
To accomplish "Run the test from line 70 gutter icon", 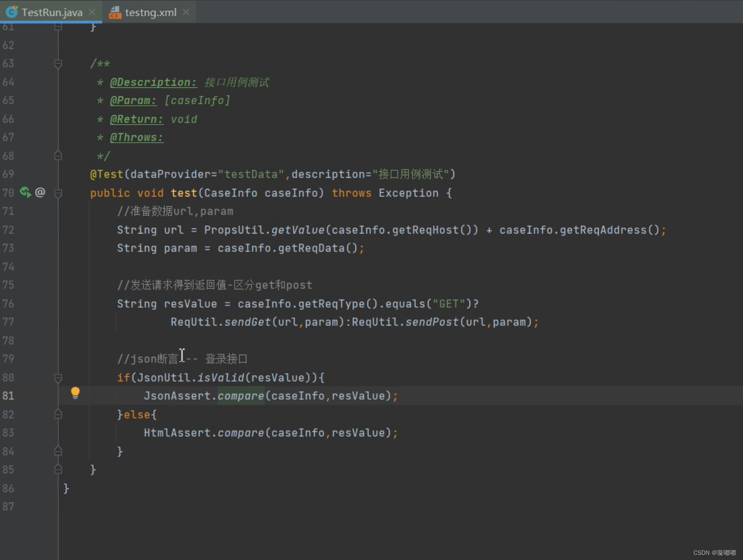I will click(x=25, y=193).
